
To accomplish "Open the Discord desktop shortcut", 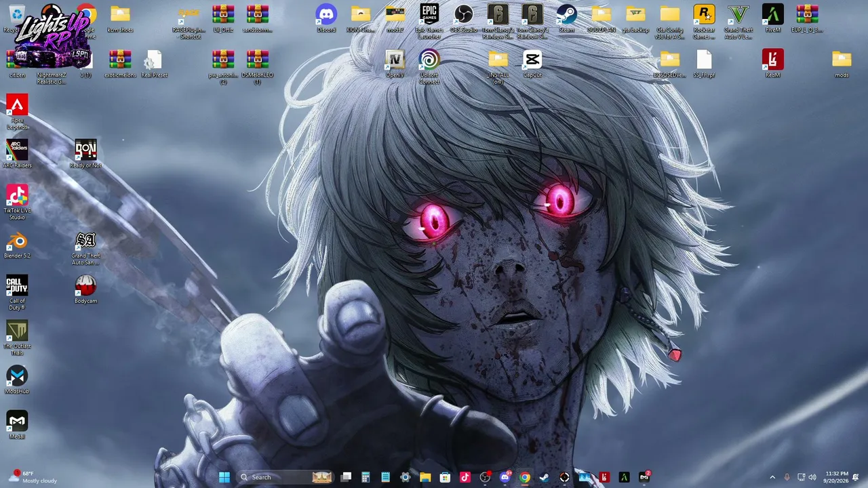I will tap(326, 18).
